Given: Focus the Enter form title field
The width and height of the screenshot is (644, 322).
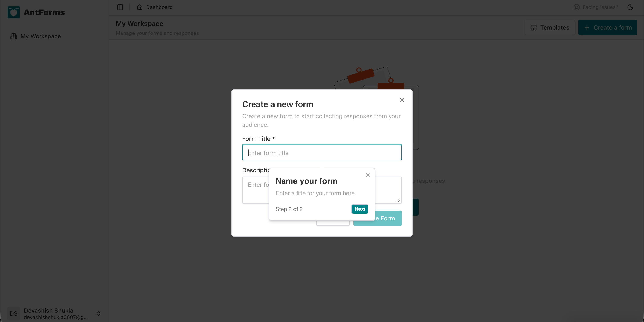Looking at the screenshot, I should coord(322,152).
